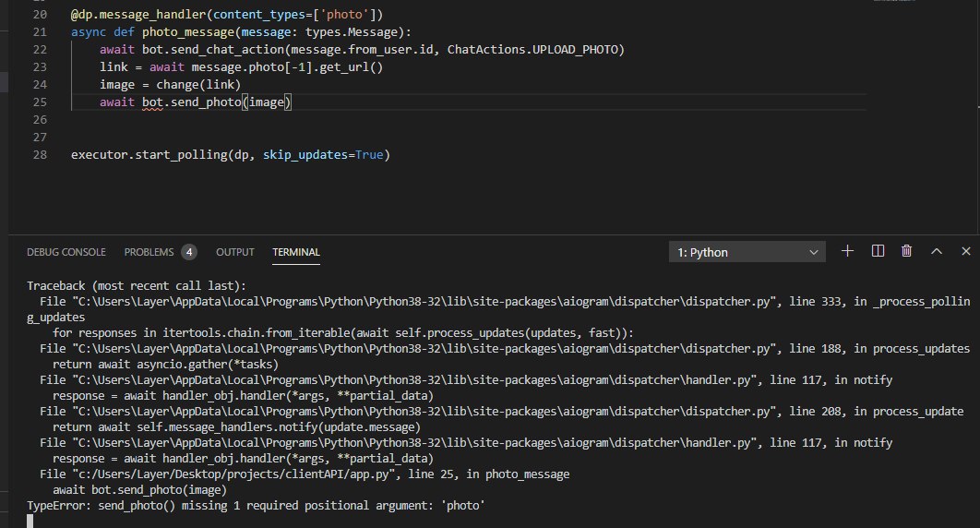The image size is (980, 528).
Task: Open dispatcher.py line 208 path in terminal
Action: point(424,411)
